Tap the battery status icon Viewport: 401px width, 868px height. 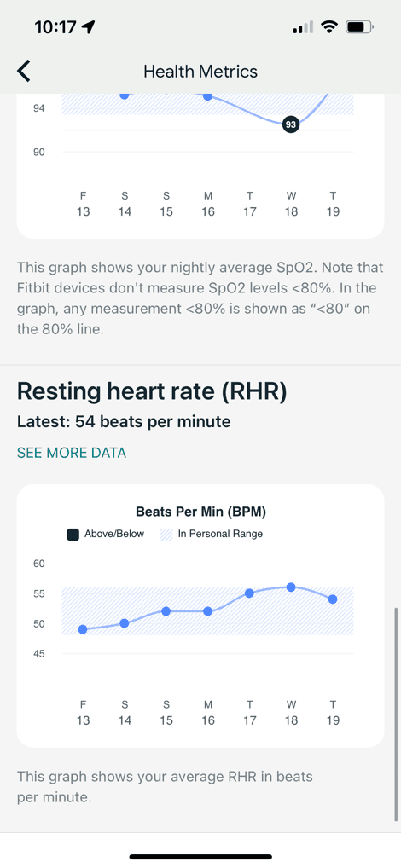pos(360,26)
